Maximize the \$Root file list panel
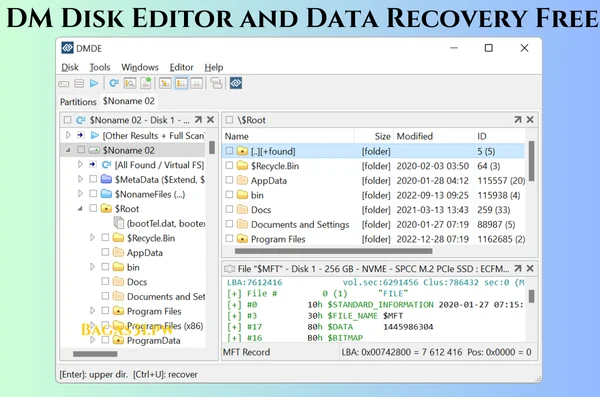Screen dimensions: 600x397 pyautogui.click(x=517, y=120)
